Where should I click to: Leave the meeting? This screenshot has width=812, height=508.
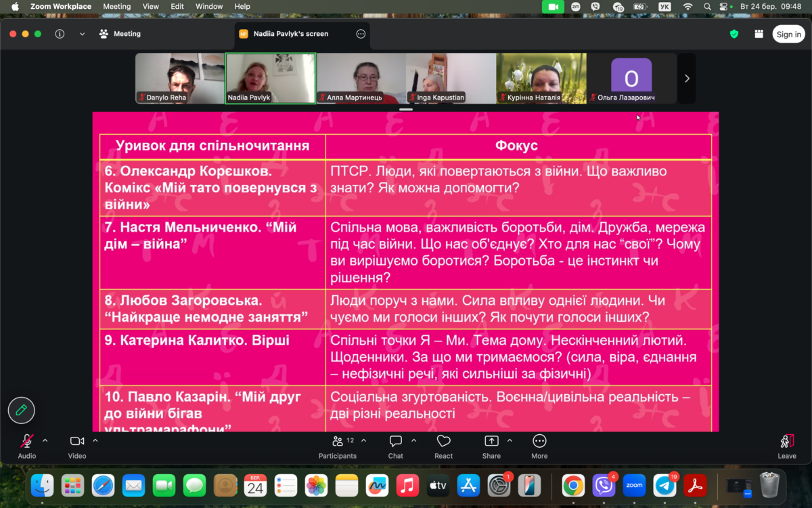[x=786, y=445]
